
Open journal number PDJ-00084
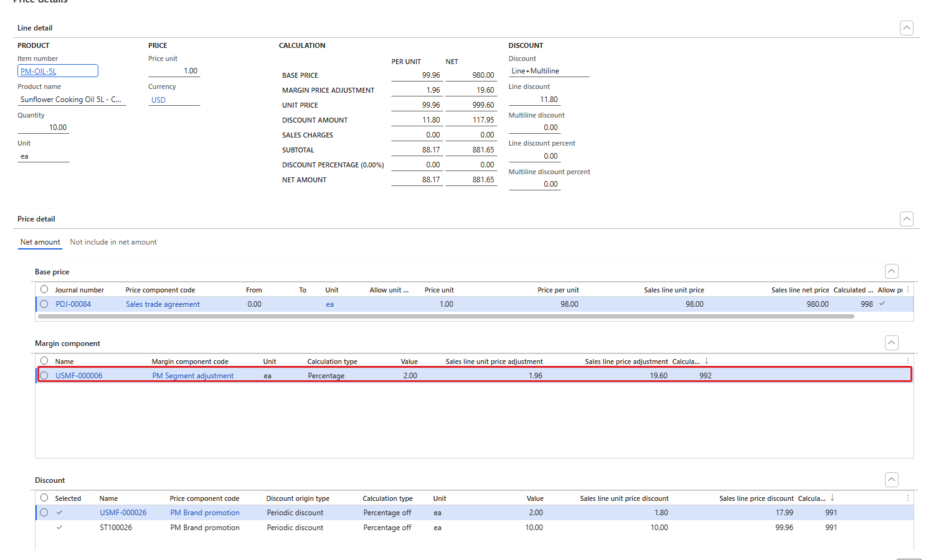click(73, 304)
